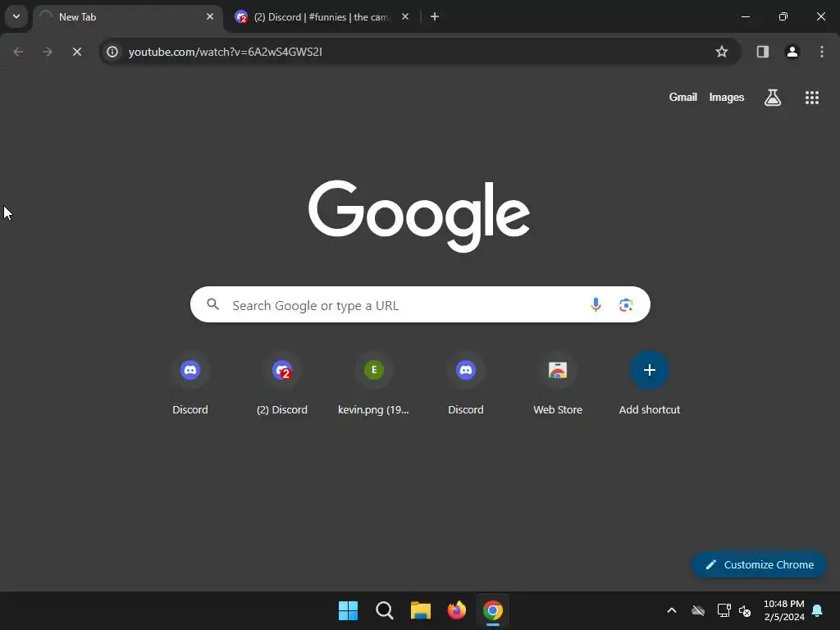Click the muted volume tray icon
Screen dimensions: 840x630
coord(745,610)
